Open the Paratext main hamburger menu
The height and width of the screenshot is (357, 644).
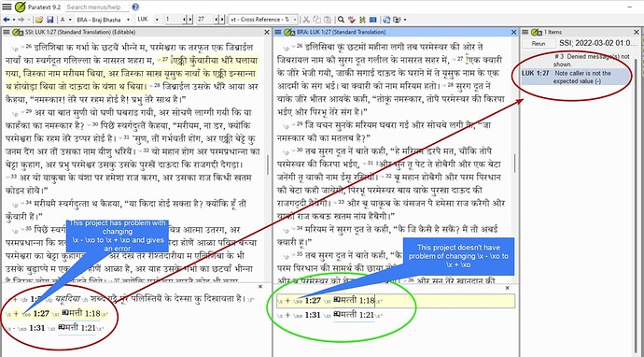coord(7,7)
